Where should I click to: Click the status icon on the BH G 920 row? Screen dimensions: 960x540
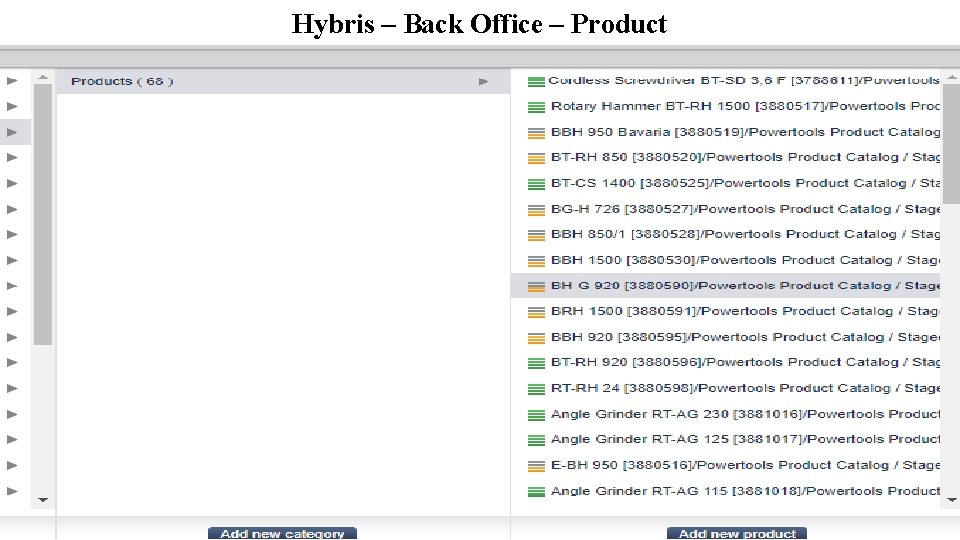coord(536,287)
